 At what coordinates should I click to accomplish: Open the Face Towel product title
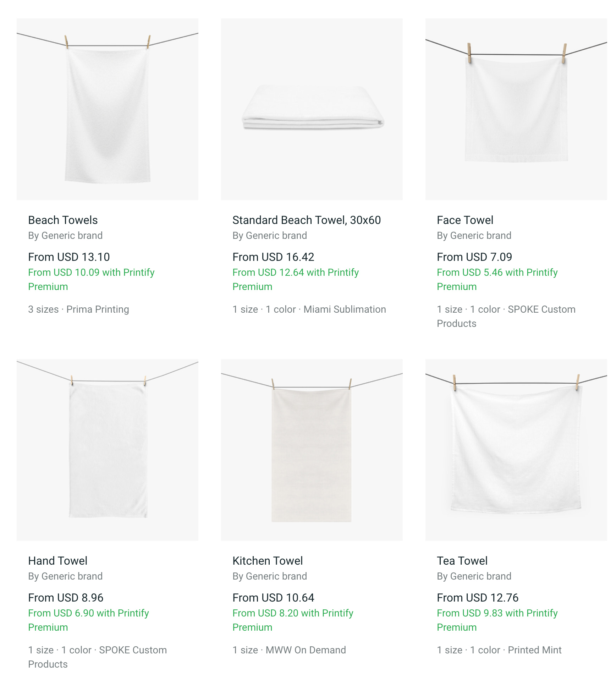(465, 220)
